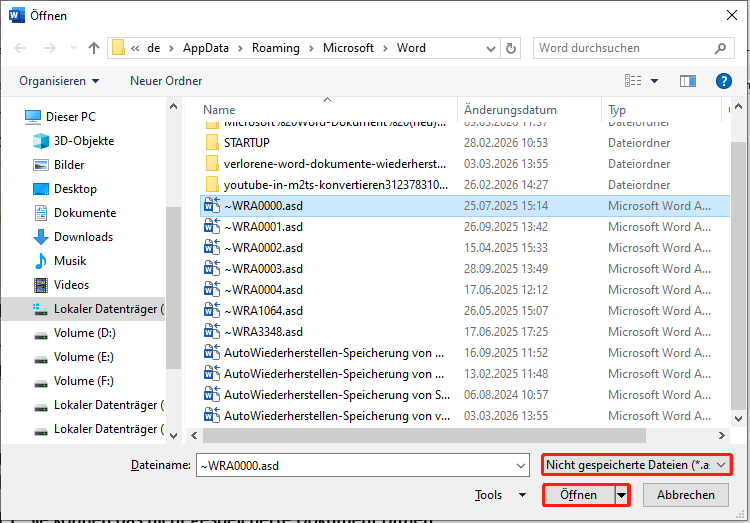Change the view layout icon
This screenshot has width=750, height=523.
click(633, 81)
